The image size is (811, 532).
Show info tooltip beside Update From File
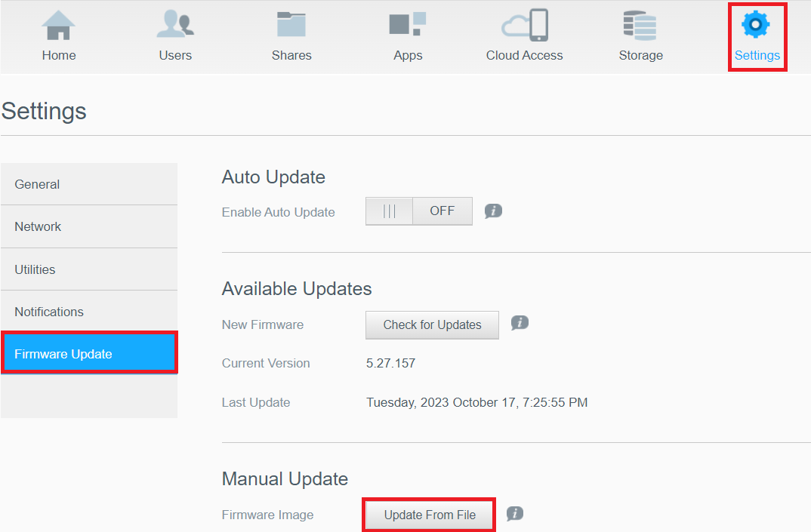[515, 514]
